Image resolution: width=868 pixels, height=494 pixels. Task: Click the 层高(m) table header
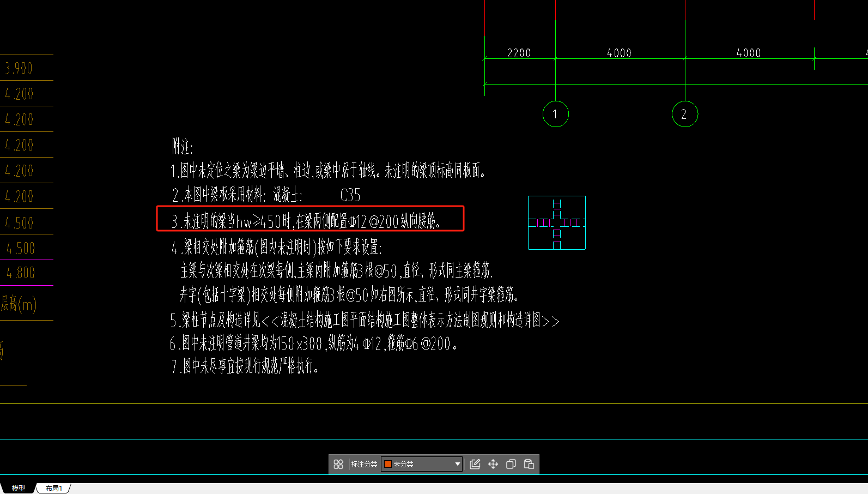19,304
